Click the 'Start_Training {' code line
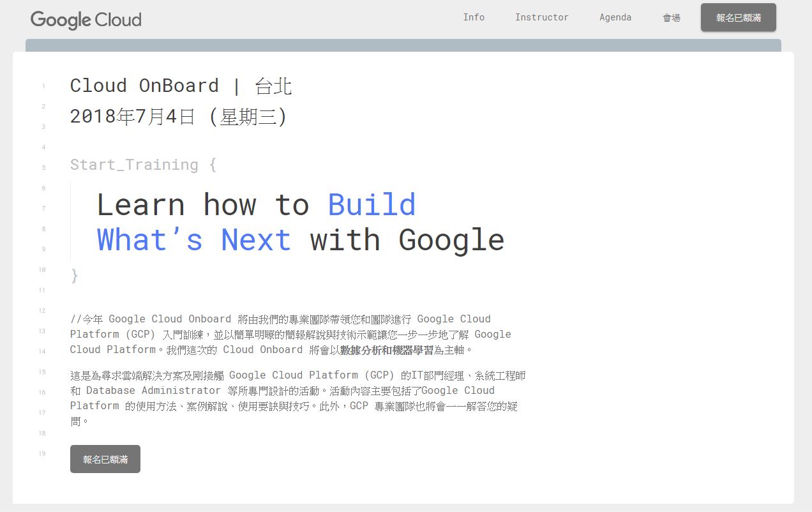Screen dimensions: 812x512 (143, 165)
